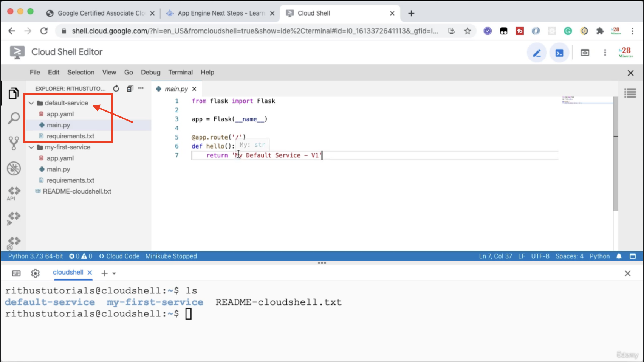
Task: Open Source Control branch icon
Action: (14, 143)
